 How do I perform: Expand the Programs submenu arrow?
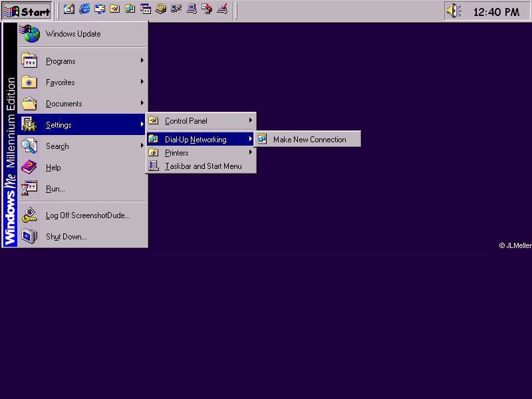(142, 61)
